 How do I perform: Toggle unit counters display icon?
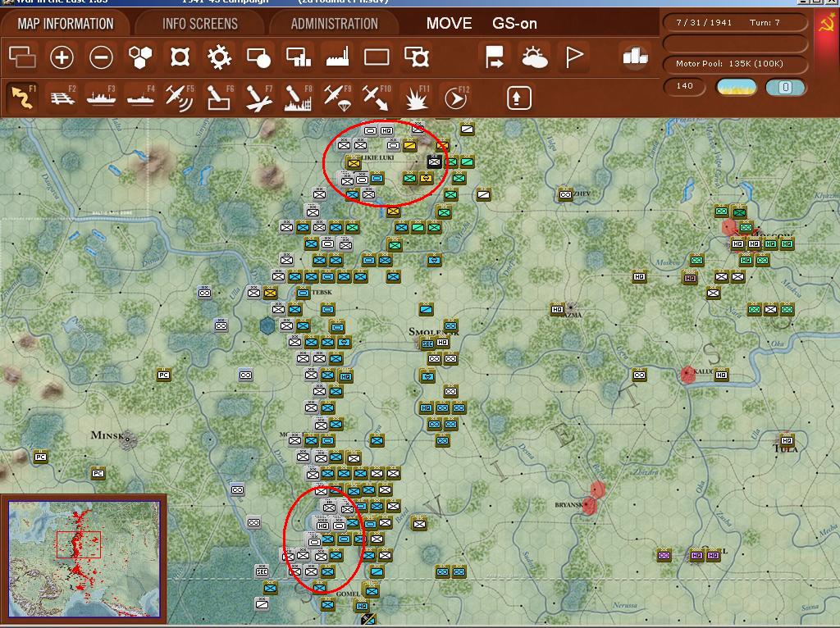coord(22,57)
